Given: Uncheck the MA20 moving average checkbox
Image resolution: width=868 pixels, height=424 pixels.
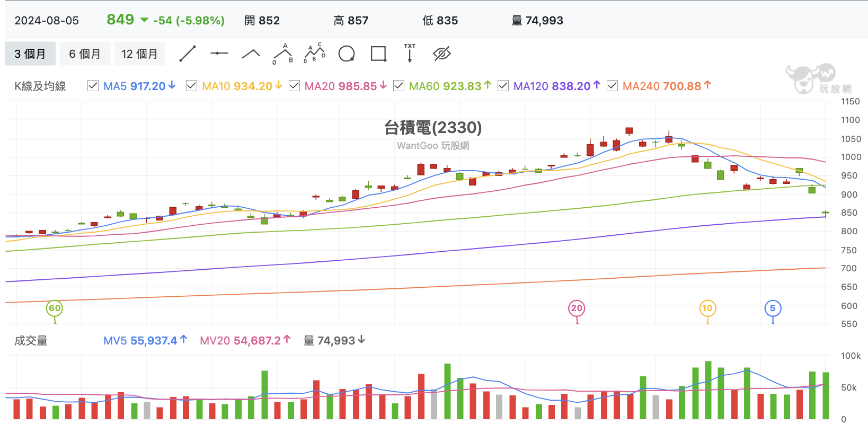Looking at the screenshot, I should click(x=294, y=86).
